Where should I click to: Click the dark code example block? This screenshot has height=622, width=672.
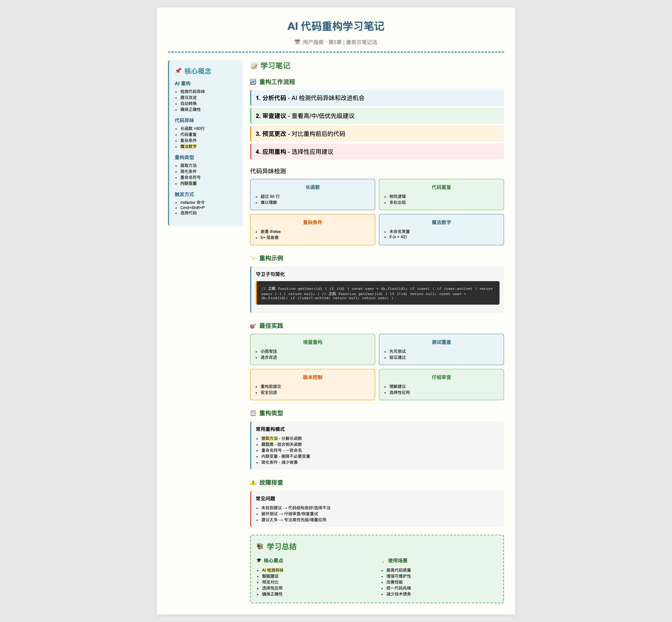click(x=378, y=293)
